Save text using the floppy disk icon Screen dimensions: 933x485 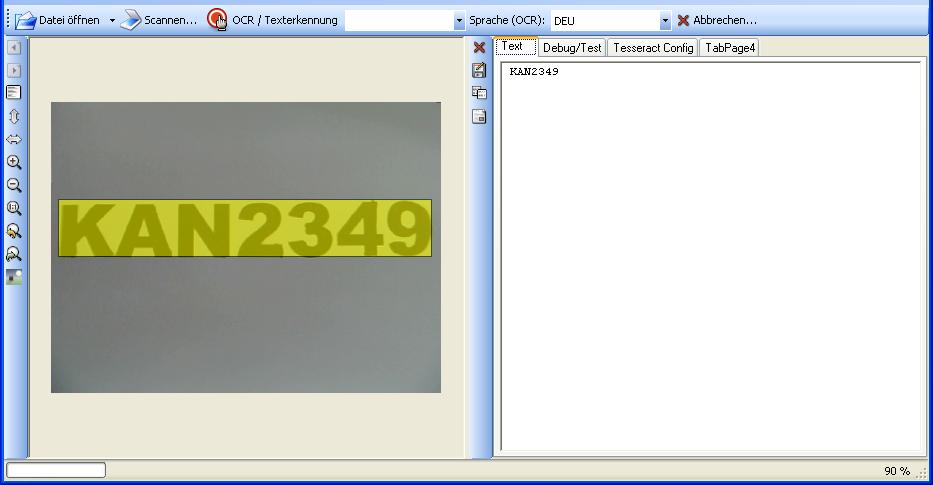pyautogui.click(x=479, y=70)
